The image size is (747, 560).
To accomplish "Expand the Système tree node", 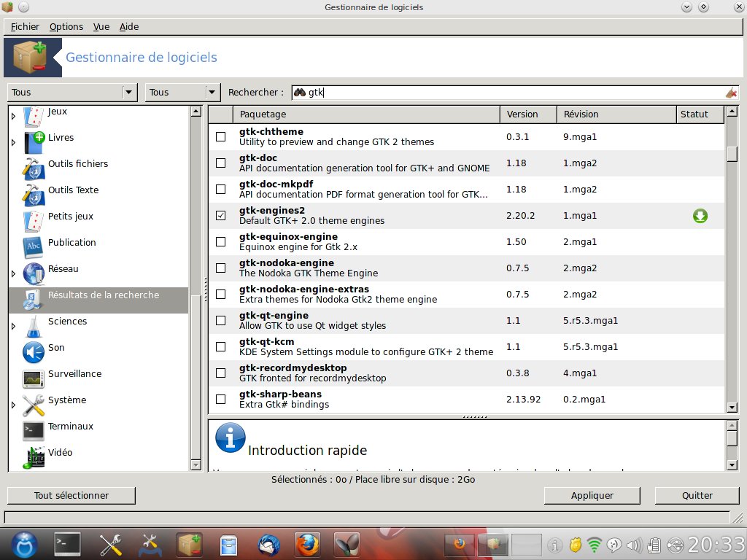I will tap(13, 405).
